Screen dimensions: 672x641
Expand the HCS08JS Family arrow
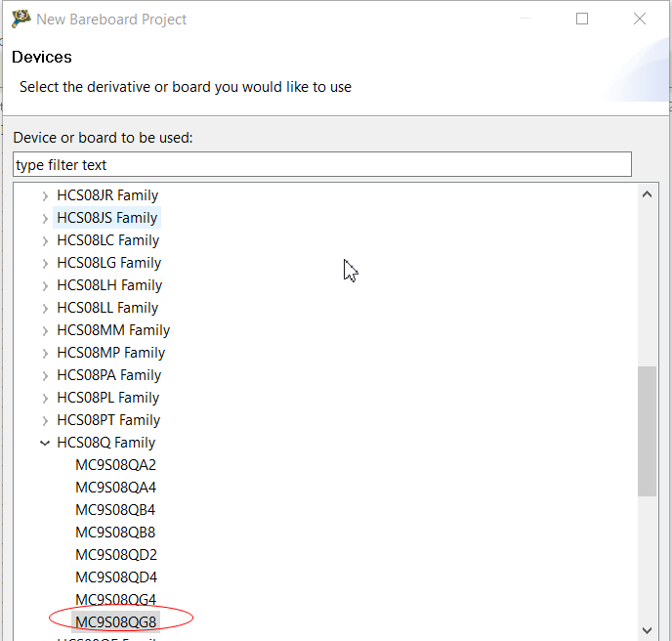coord(45,218)
